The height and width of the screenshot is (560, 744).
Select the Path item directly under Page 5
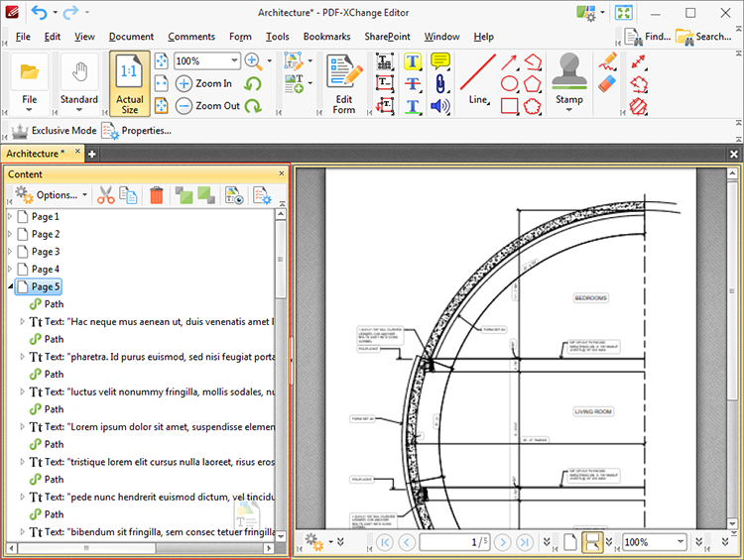point(47,304)
